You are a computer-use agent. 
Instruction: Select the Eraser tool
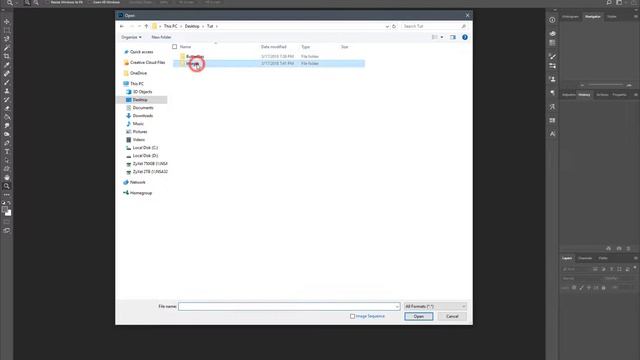[7, 109]
